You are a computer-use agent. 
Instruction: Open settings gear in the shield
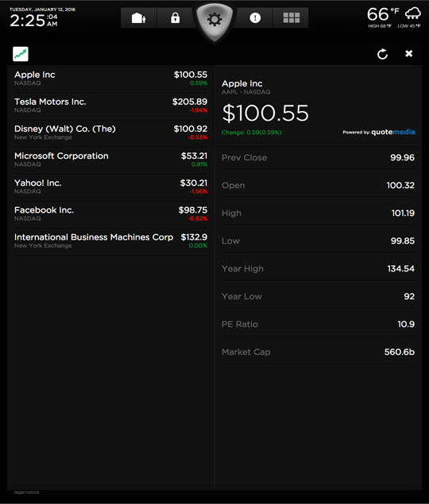pos(214,20)
